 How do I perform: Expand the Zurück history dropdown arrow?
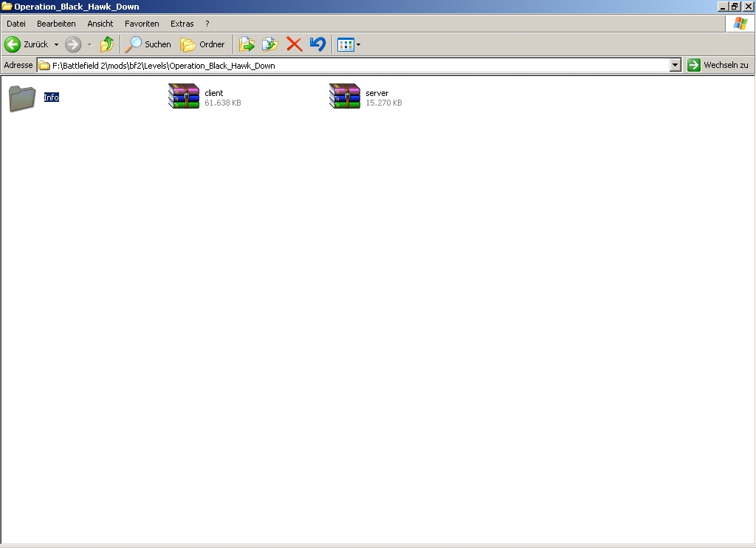pyautogui.click(x=56, y=44)
